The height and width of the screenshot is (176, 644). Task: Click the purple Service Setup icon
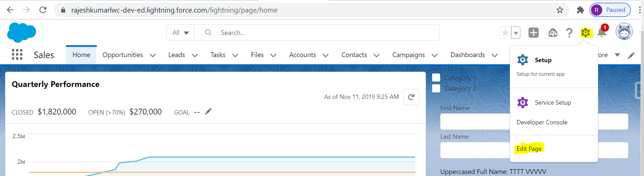point(523,102)
